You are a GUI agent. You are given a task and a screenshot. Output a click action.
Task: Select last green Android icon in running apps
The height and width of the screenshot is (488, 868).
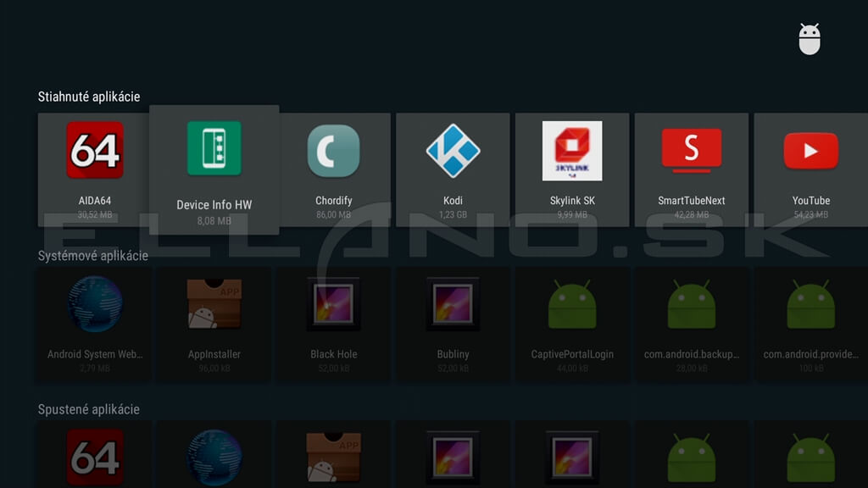[811, 457]
